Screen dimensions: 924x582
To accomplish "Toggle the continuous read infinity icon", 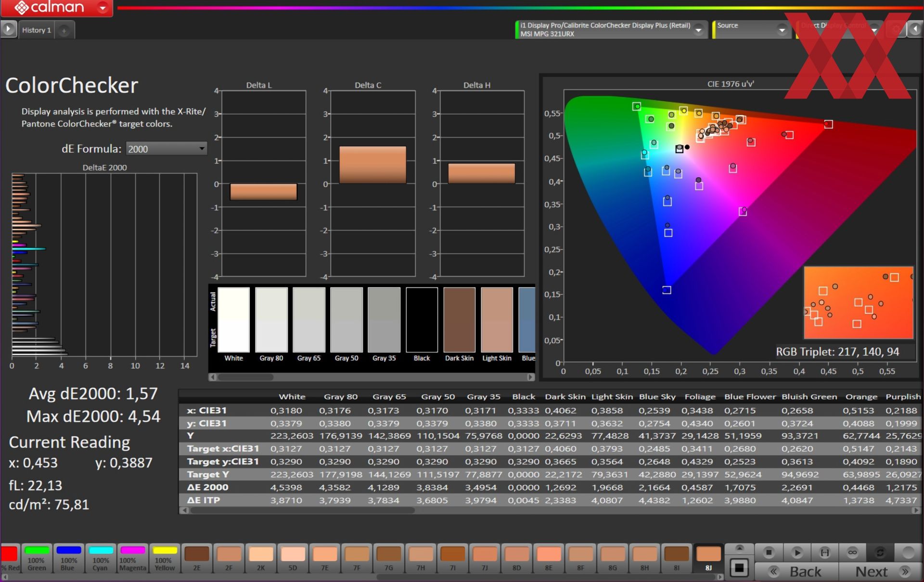I will pos(852,552).
